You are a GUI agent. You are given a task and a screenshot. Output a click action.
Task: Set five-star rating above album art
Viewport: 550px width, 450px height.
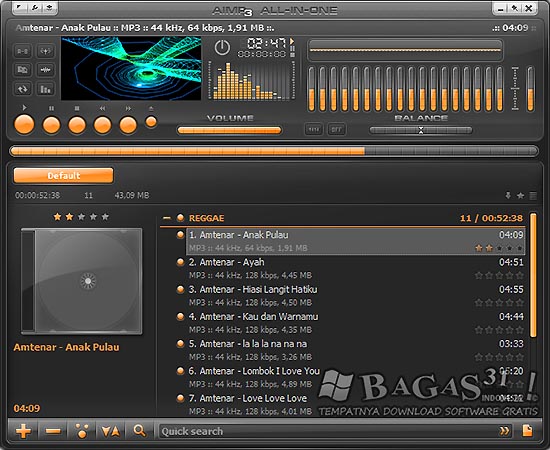[x=105, y=217]
